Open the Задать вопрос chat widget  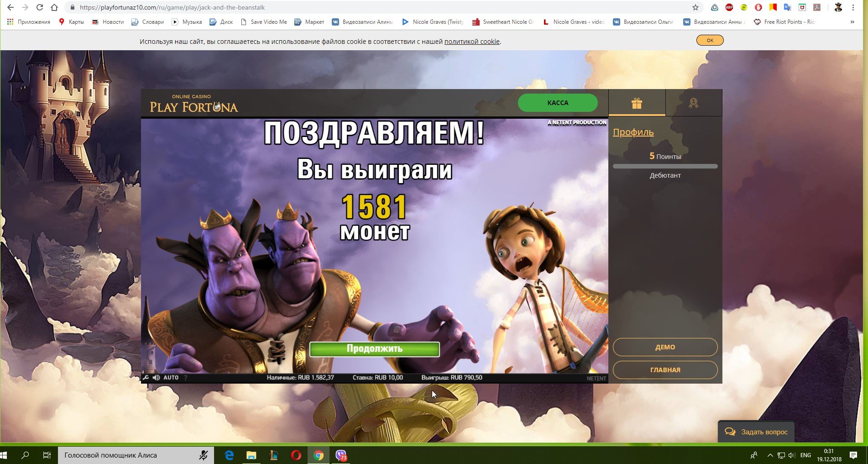[756, 432]
